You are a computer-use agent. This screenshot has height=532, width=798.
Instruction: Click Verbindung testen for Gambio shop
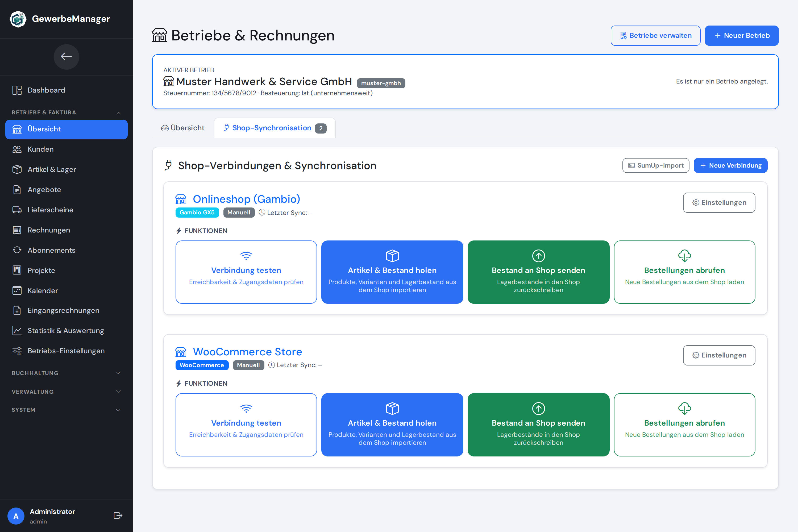coord(246,272)
